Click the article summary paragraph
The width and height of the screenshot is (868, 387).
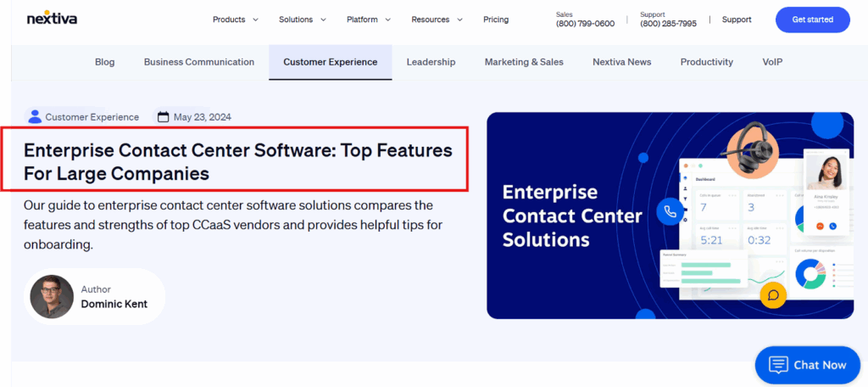coord(232,225)
